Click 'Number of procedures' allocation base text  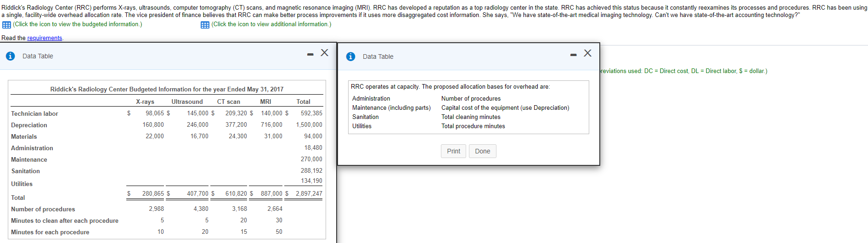click(x=471, y=98)
